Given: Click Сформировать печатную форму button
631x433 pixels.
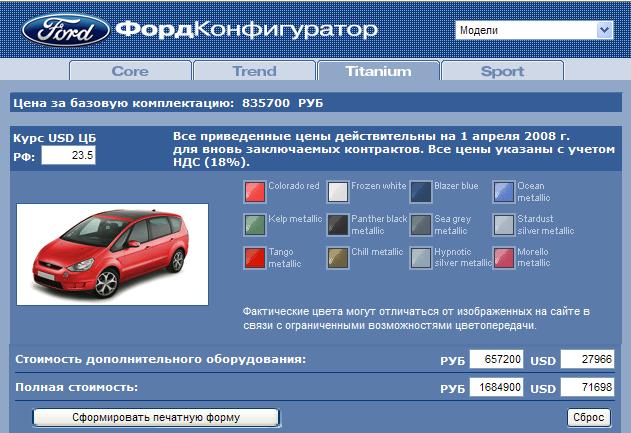Looking at the screenshot, I should pyautogui.click(x=156, y=418).
